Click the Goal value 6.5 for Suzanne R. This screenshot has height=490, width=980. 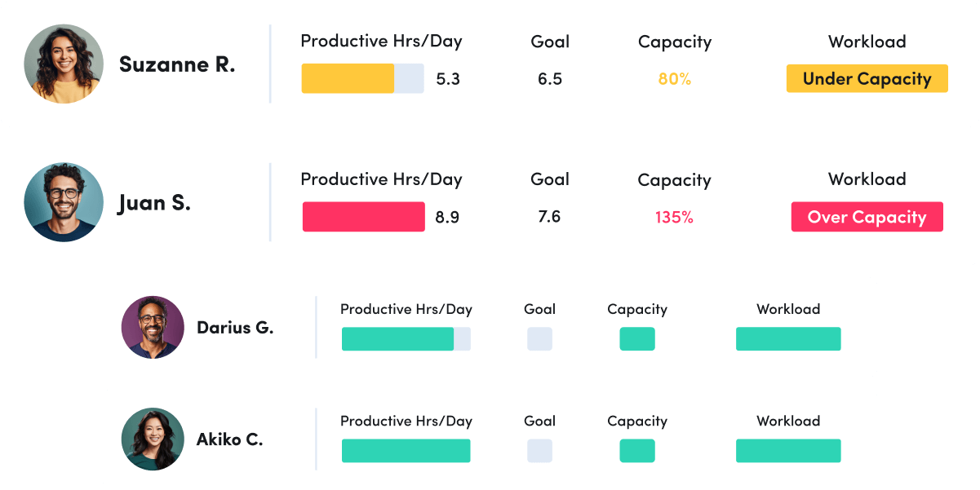(x=550, y=78)
